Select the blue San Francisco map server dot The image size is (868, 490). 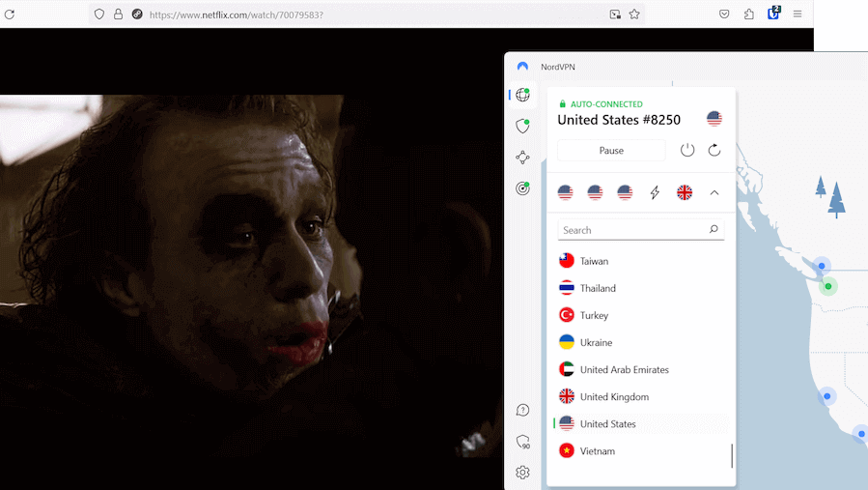(x=827, y=396)
